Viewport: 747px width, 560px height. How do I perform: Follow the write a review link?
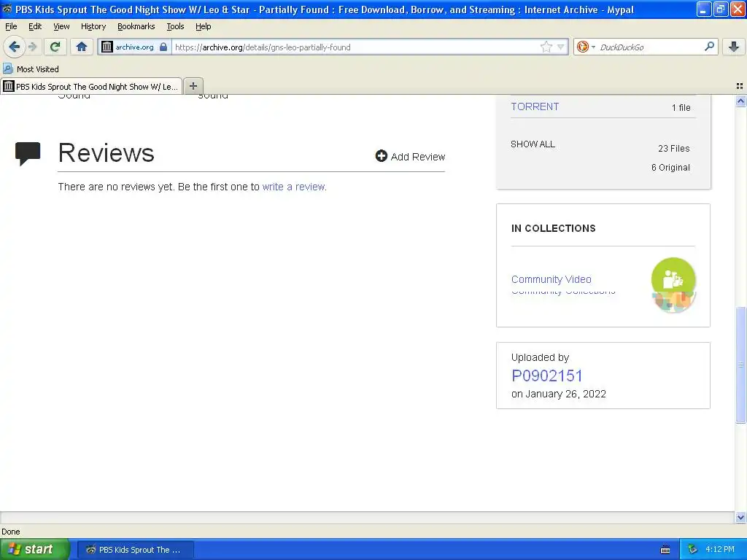coord(293,187)
